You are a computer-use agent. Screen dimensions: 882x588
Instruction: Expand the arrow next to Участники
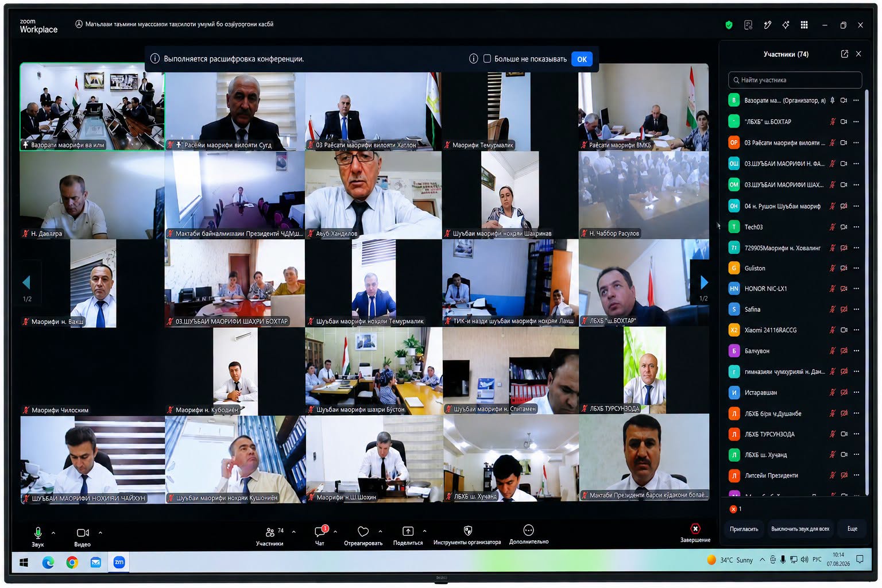pos(294,532)
